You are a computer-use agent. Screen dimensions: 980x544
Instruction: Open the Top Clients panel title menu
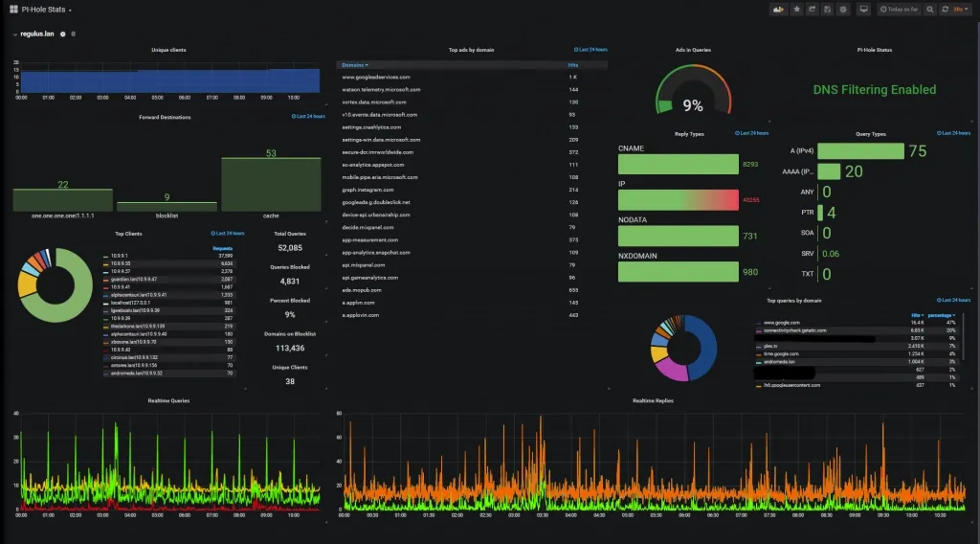(x=128, y=234)
